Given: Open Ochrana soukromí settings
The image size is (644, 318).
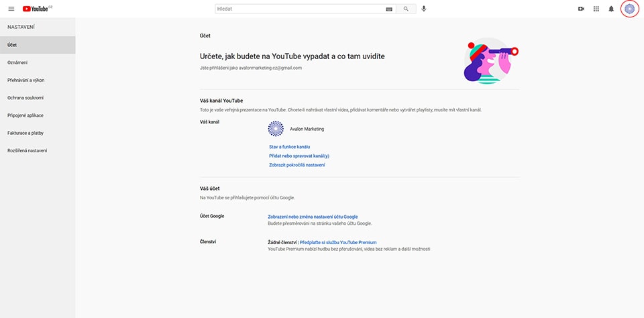Looking at the screenshot, I should click(38, 98).
